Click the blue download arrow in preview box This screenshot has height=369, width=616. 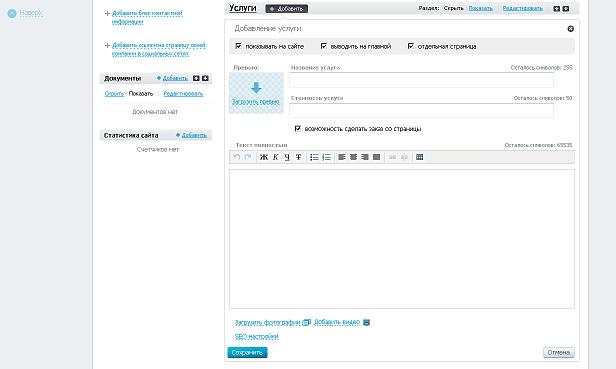[256, 87]
